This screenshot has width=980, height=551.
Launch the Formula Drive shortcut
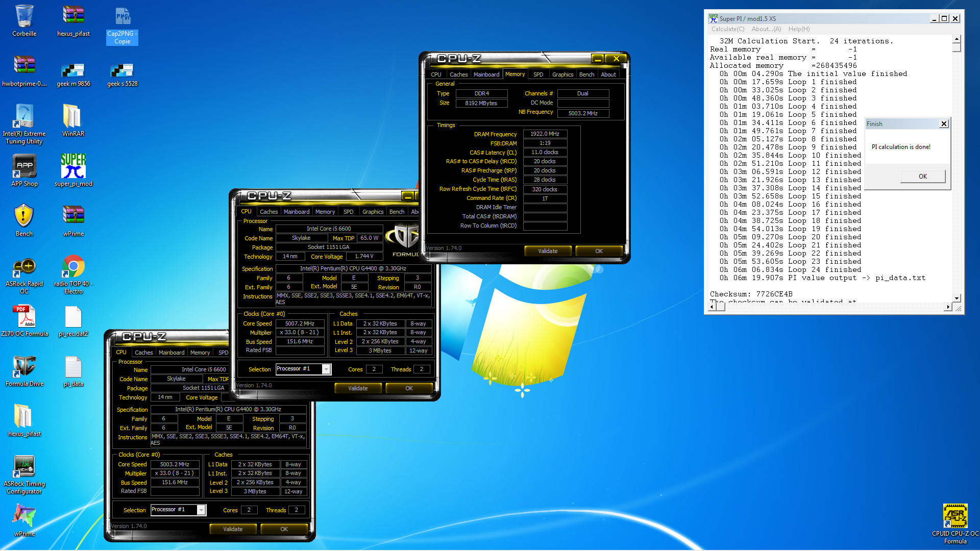pos(24,371)
